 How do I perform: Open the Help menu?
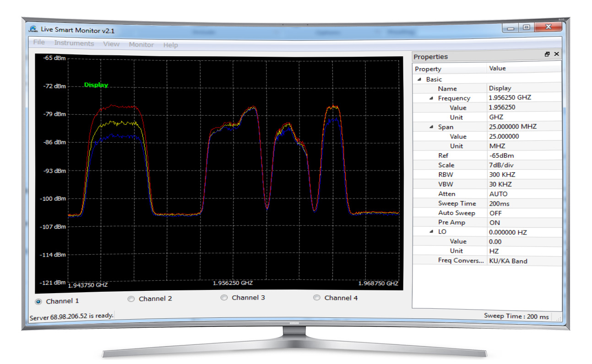tap(170, 45)
